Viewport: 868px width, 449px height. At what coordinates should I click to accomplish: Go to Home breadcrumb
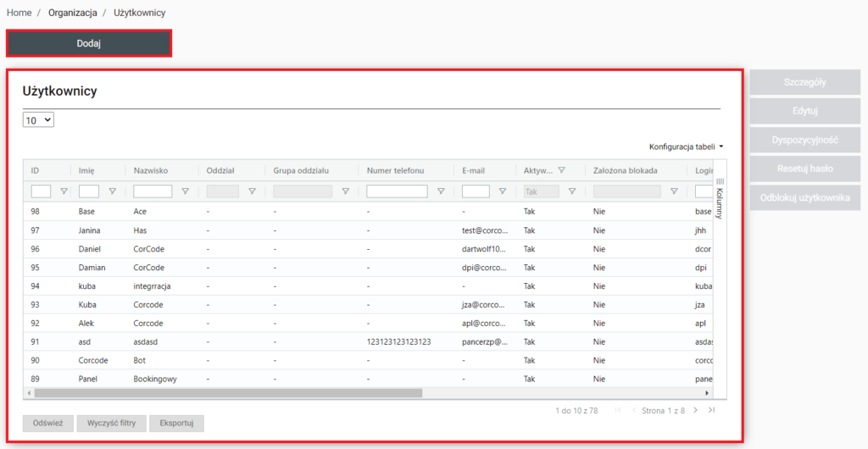coord(19,13)
